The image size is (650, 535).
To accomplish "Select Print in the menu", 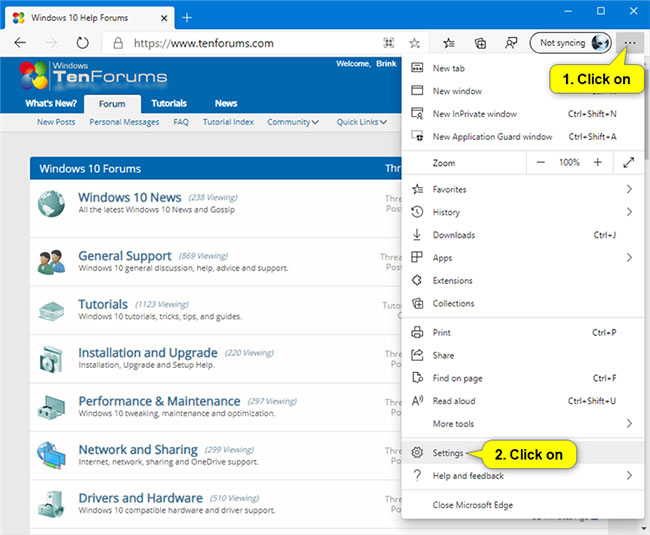I will (x=522, y=332).
